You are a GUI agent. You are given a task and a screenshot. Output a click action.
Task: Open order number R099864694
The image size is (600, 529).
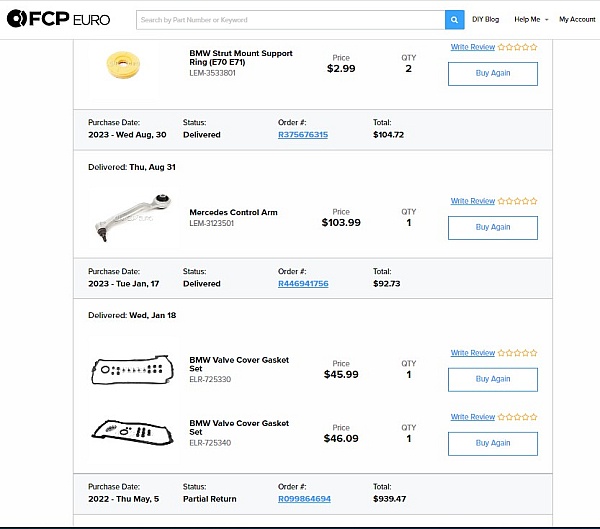(x=304, y=499)
